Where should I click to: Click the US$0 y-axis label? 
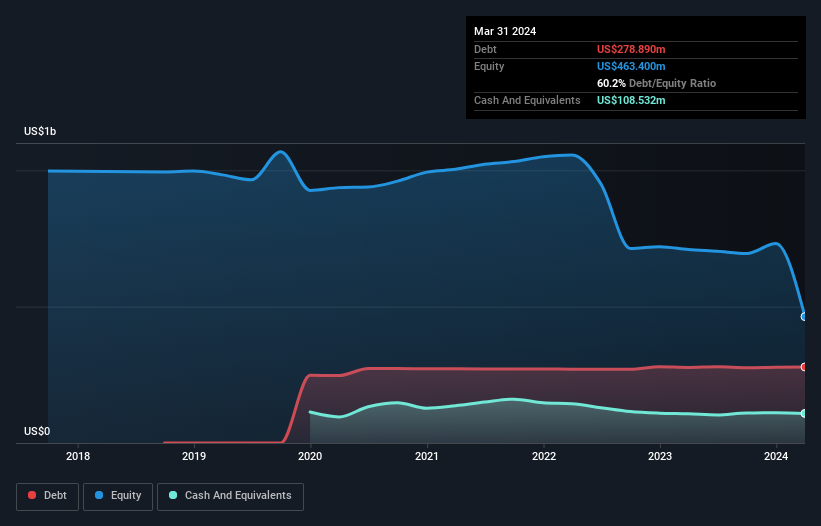pyautogui.click(x=37, y=431)
